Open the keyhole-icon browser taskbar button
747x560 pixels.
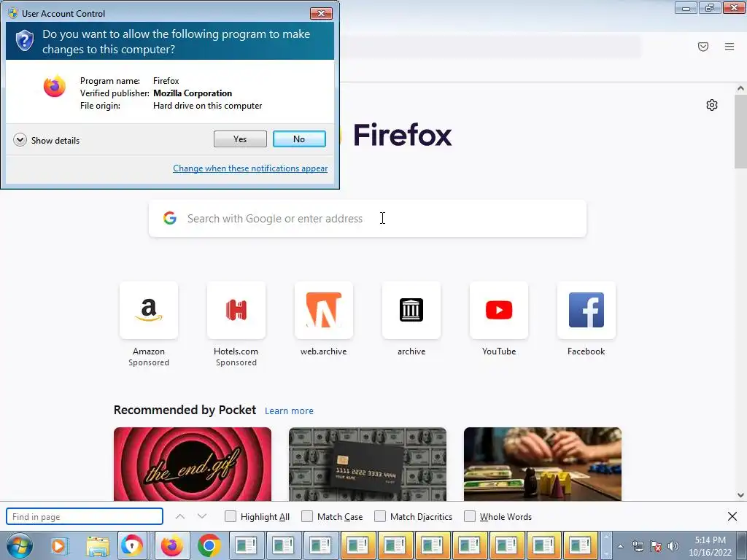tap(132, 545)
